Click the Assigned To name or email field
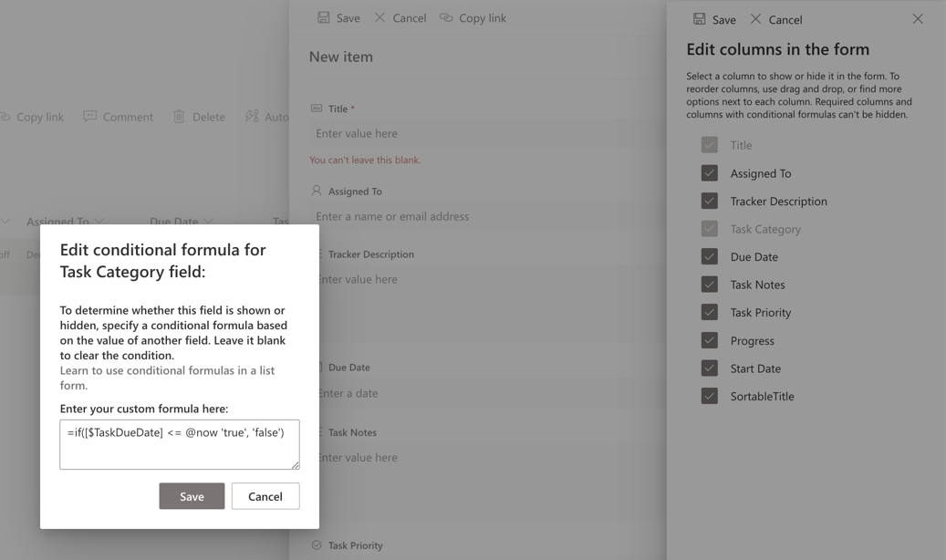 click(x=487, y=216)
